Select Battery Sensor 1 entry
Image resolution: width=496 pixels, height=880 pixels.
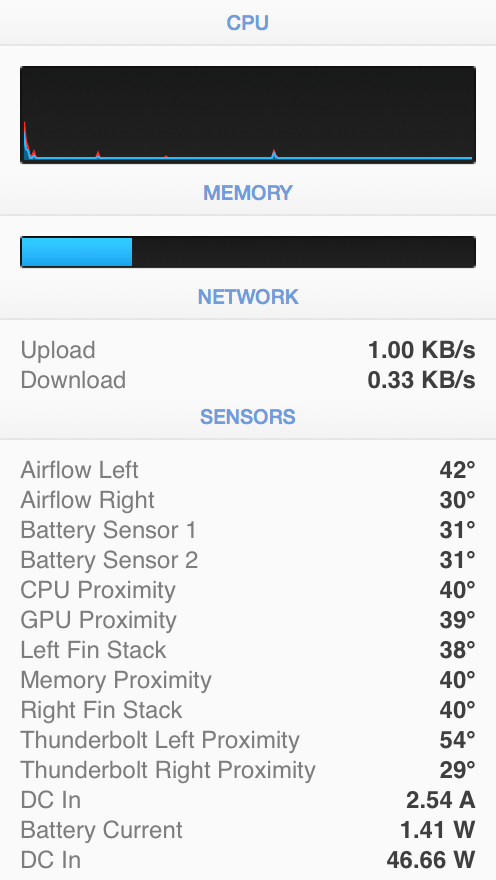248,530
